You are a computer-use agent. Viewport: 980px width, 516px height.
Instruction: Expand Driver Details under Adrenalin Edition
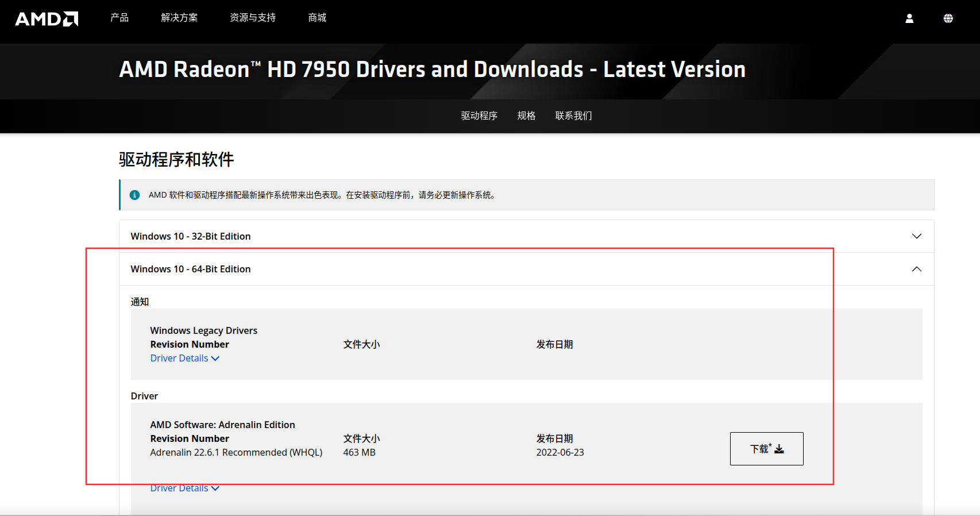184,488
